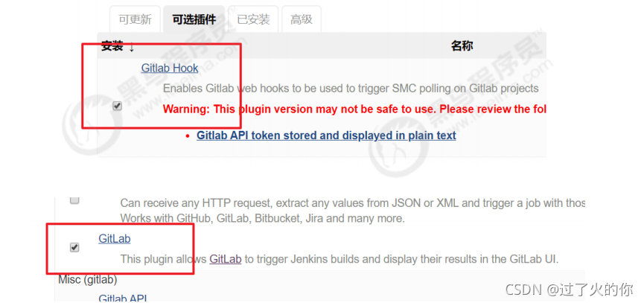Click the Gitlab web hooks description text

[x=351, y=89]
